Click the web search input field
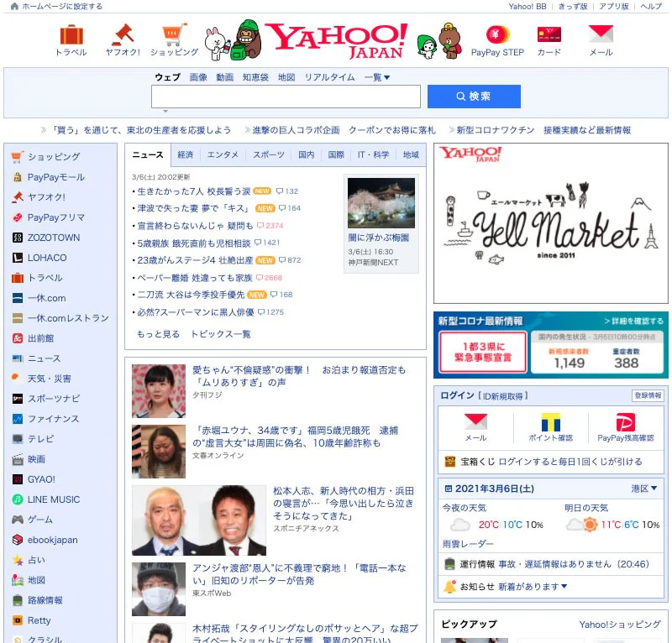The height and width of the screenshot is (643, 672). (286, 97)
